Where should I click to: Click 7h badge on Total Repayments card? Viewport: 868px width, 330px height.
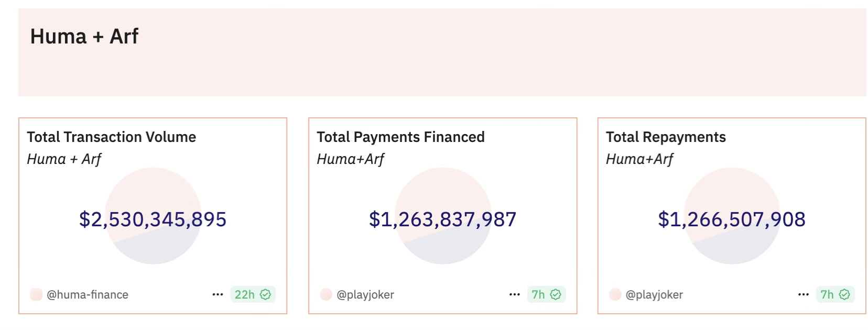click(x=827, y=294)
